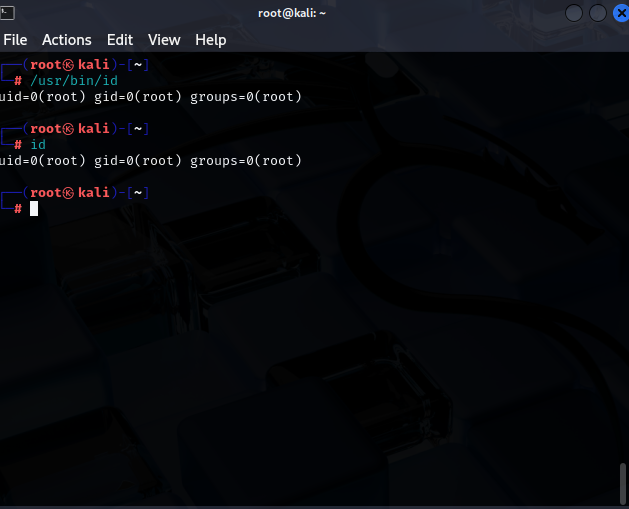Open the Help menu
This screenshot has width=629, height=509.
pyautogui.click(x=211, y=40)
